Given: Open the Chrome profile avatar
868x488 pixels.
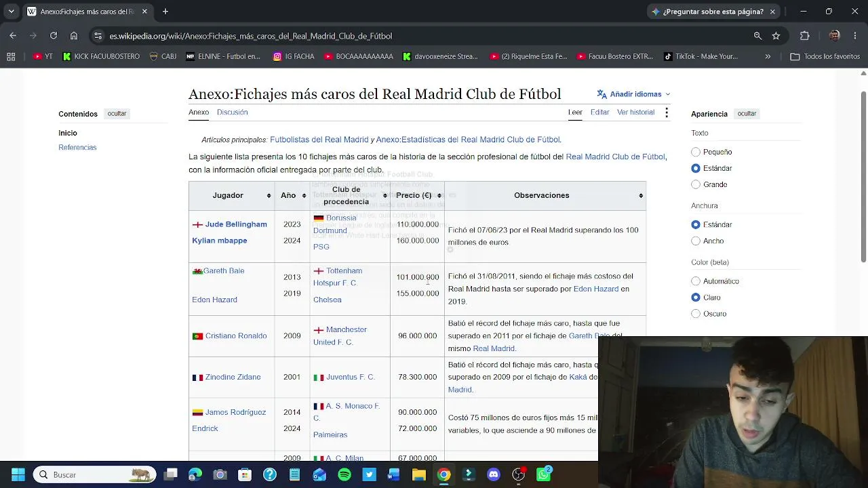Looking at the screenshot, I should click(x=834, y=36).
